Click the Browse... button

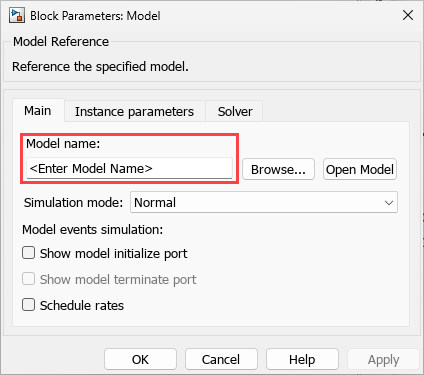pyautogui.click(x=278, y=169)
